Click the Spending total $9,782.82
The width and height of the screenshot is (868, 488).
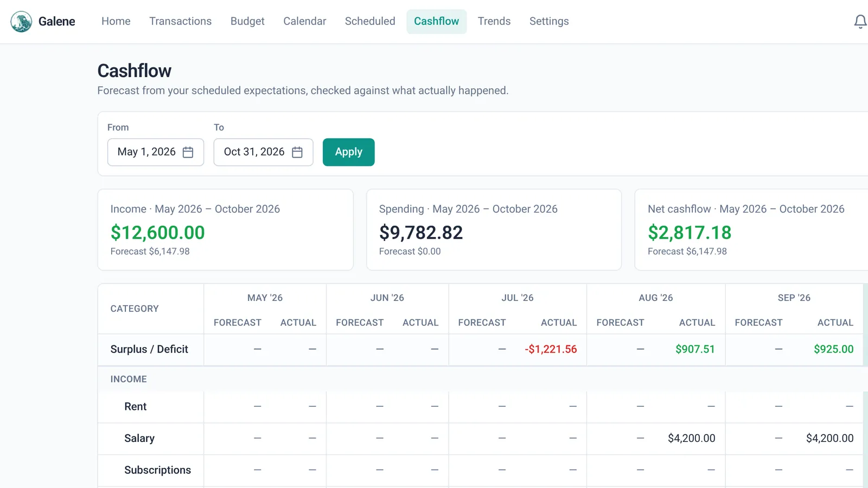421,233
